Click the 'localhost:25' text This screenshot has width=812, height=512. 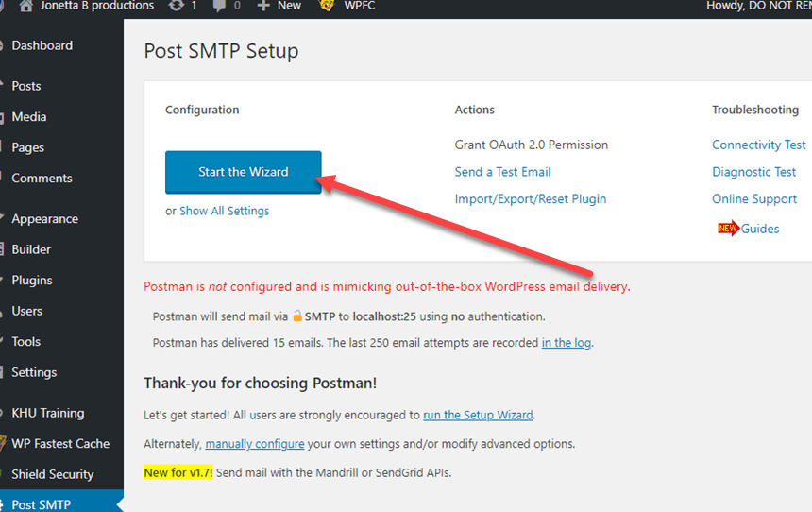[x=384, y=316]
